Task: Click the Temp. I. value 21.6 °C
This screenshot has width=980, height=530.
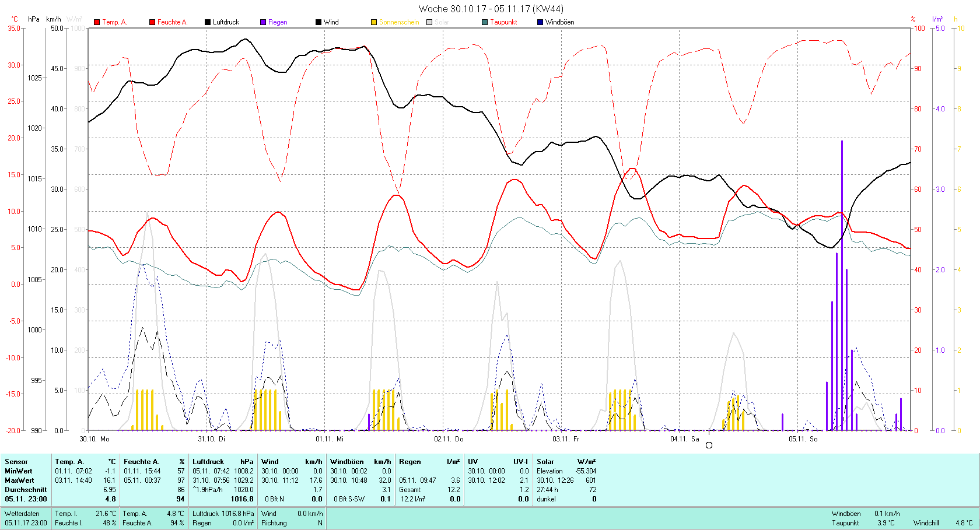Action: 106,513
